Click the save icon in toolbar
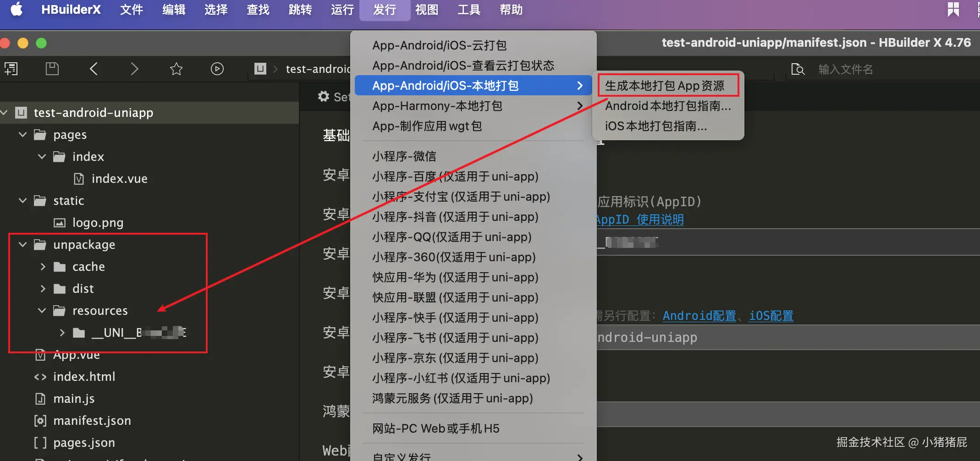 click(x=52, y=69)
